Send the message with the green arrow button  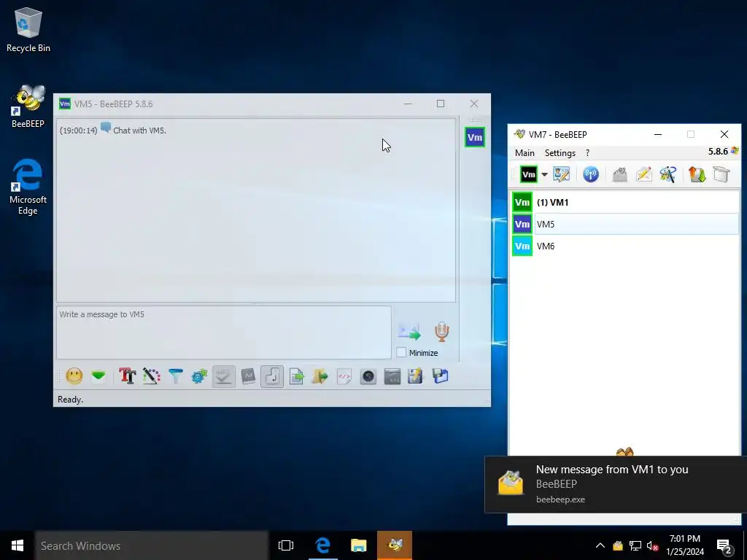pyautogui.click(x=410, y=332)
